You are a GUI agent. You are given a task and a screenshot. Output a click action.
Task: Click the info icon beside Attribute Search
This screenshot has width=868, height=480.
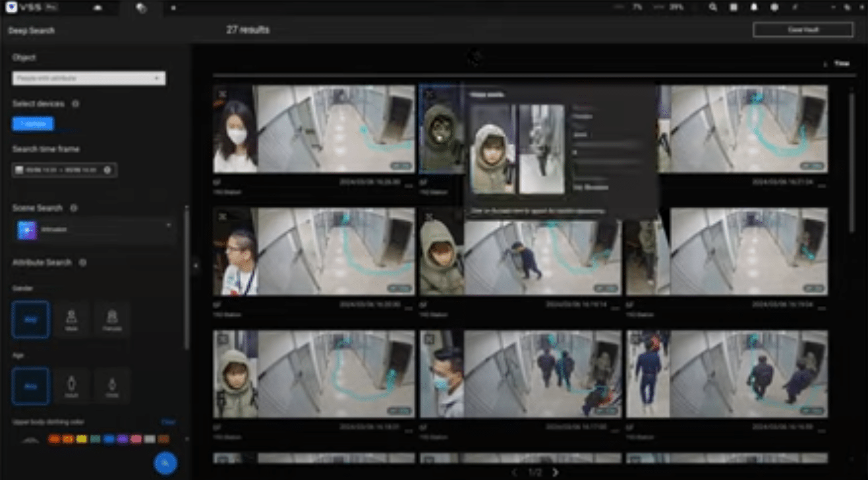point(82,262)
